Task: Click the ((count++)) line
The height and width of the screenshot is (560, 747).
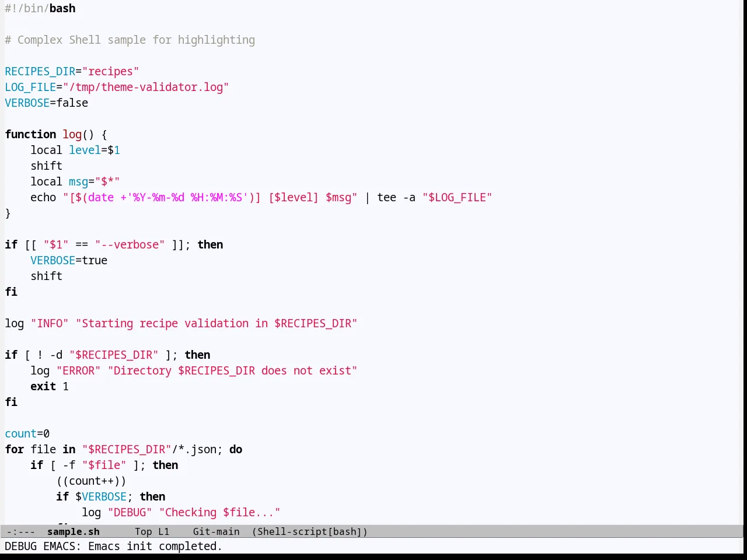Action: tap(91, 481)
